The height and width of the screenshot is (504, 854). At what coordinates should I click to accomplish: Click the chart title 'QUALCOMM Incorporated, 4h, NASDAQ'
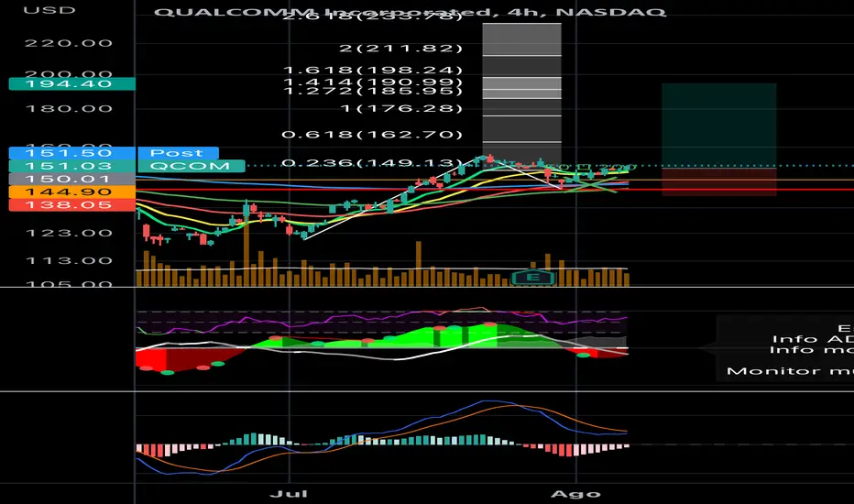tap(410, 12)
